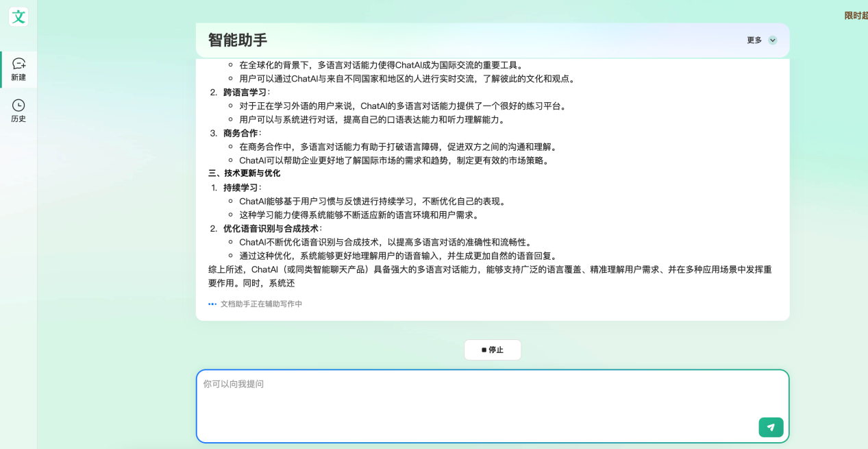Click the square stop icon
Image resolution: width=868 pixels, height=449 pixels.
click(x=484, y=350)
